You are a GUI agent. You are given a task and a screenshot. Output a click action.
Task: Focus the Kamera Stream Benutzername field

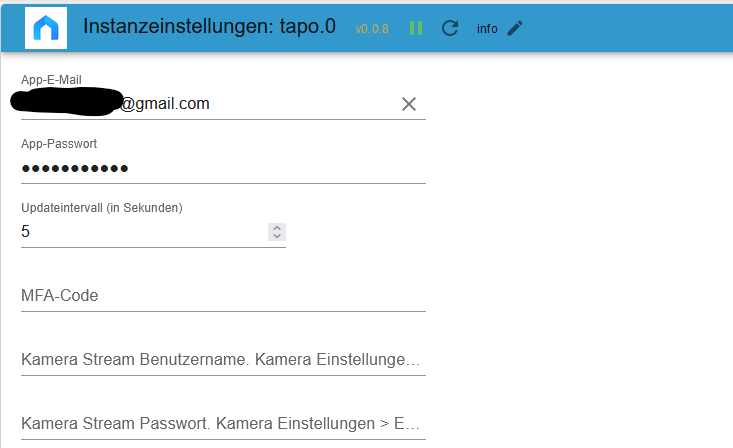coord(222,360)
